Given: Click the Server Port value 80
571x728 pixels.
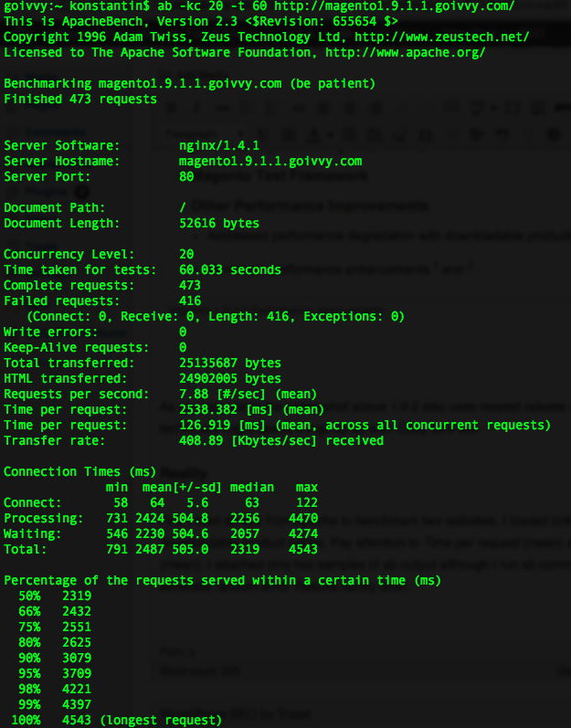Looking at the screenshot, I should (186, 177).
